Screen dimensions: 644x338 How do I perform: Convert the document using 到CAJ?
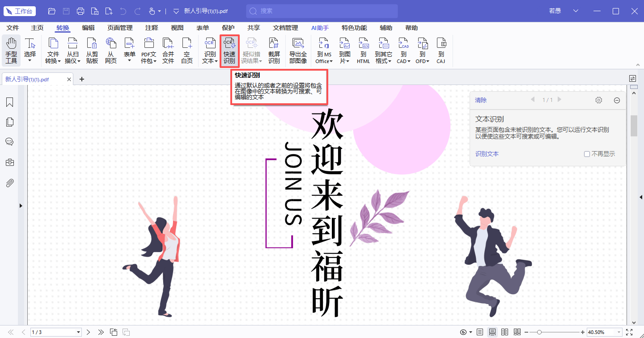tap(441, 51)
